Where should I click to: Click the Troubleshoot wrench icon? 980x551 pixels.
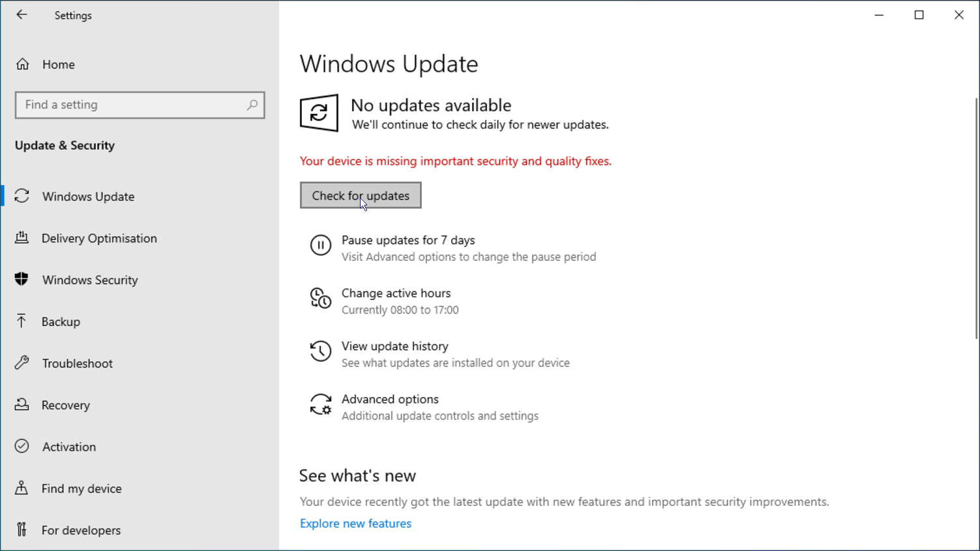click(22, 363)
